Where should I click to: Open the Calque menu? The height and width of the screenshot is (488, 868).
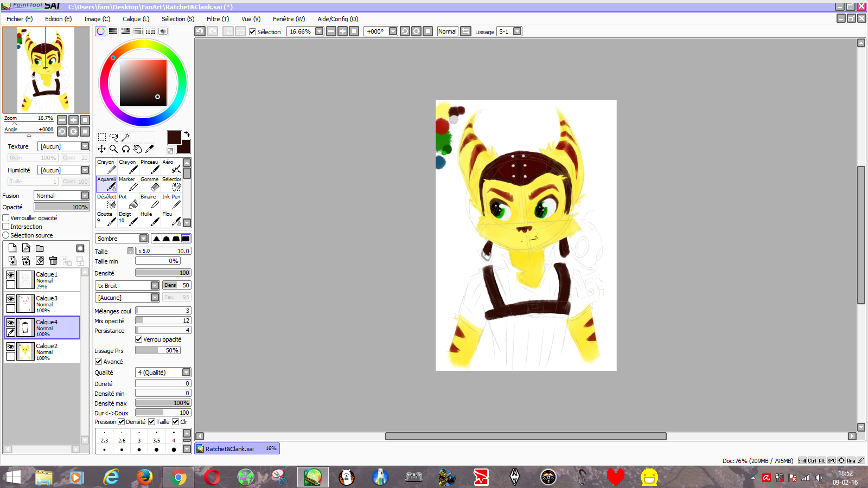click(136, 19)
